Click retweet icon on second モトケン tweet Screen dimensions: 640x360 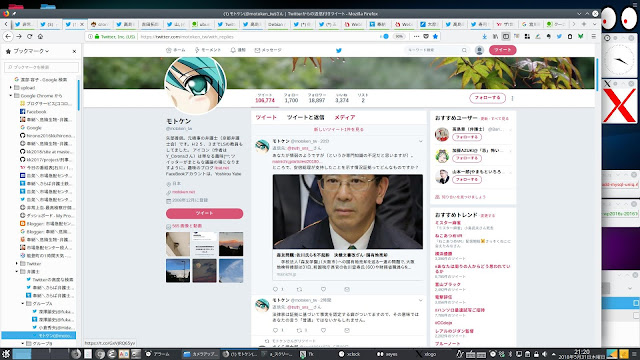tap(299, 330)
